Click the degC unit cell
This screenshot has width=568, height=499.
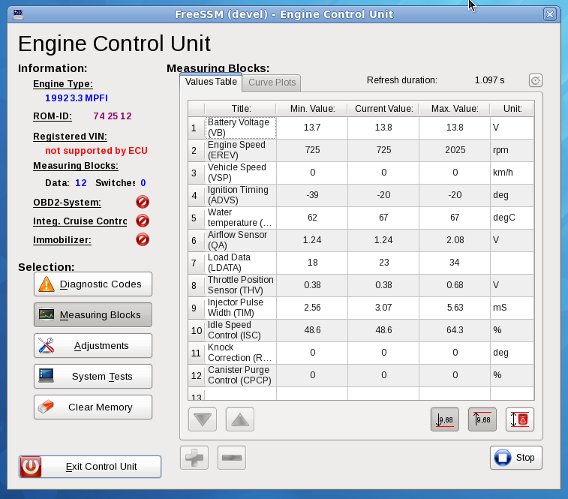coord(512,217)
